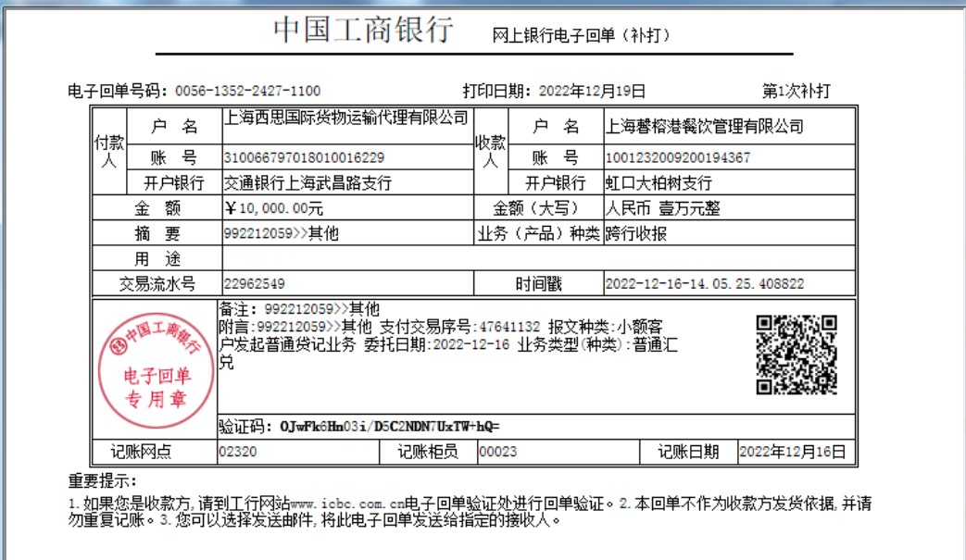Viewport: 966px width, 560px height.
Task: Select the payer name 上海西思国际货物运输代理有限公司
Action: tap(346, 118)
